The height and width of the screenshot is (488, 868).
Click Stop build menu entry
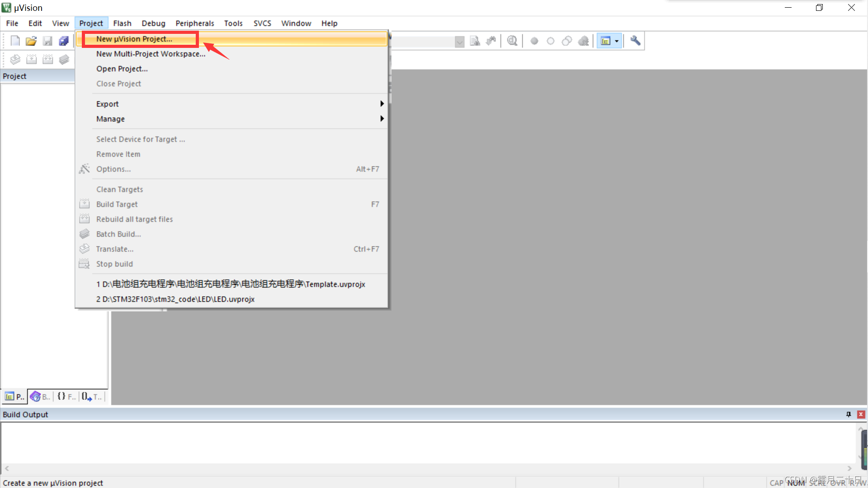click(231, 264)
